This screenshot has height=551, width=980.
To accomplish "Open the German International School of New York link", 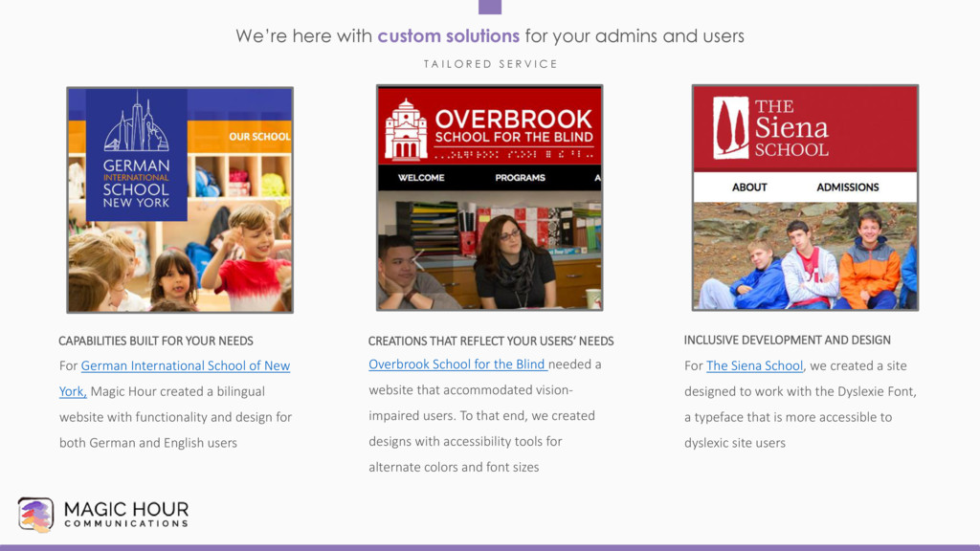I will 185,366.
